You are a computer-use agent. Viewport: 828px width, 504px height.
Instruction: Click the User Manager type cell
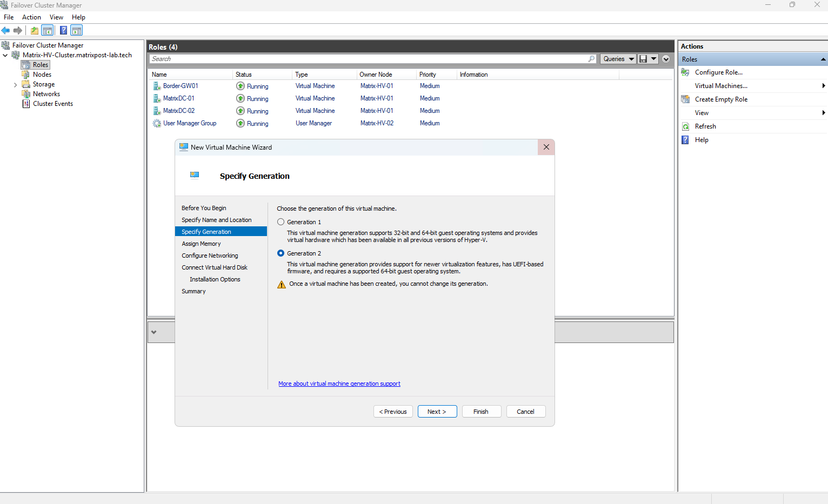tap(313, 123)
